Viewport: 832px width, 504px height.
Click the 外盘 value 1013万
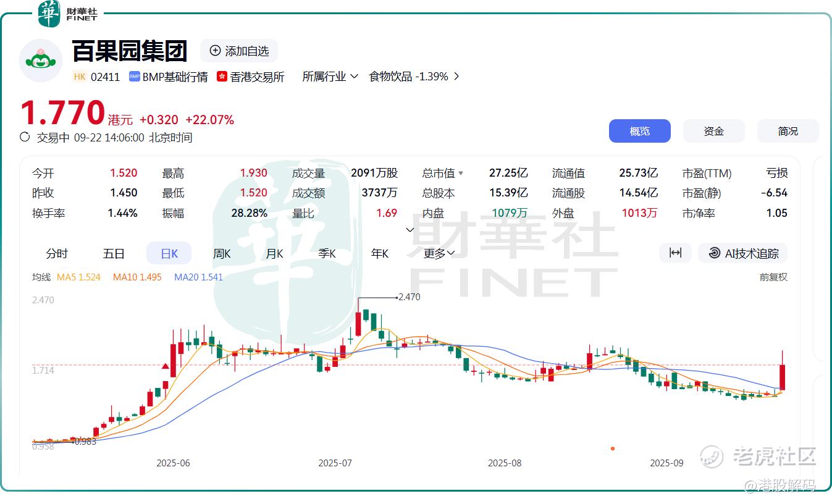point(639,213)
